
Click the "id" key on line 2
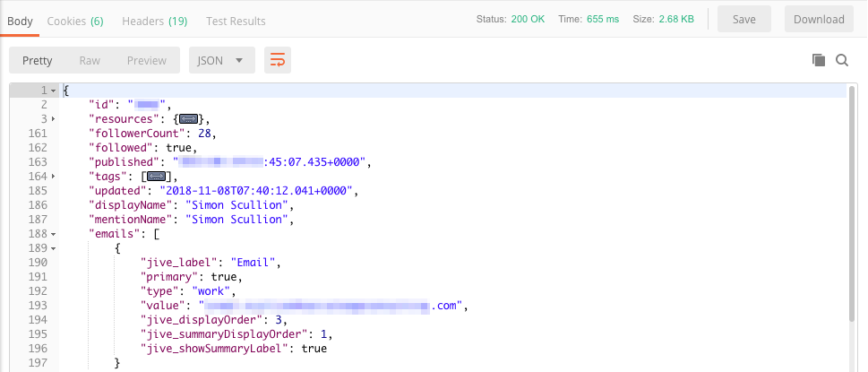102,105
